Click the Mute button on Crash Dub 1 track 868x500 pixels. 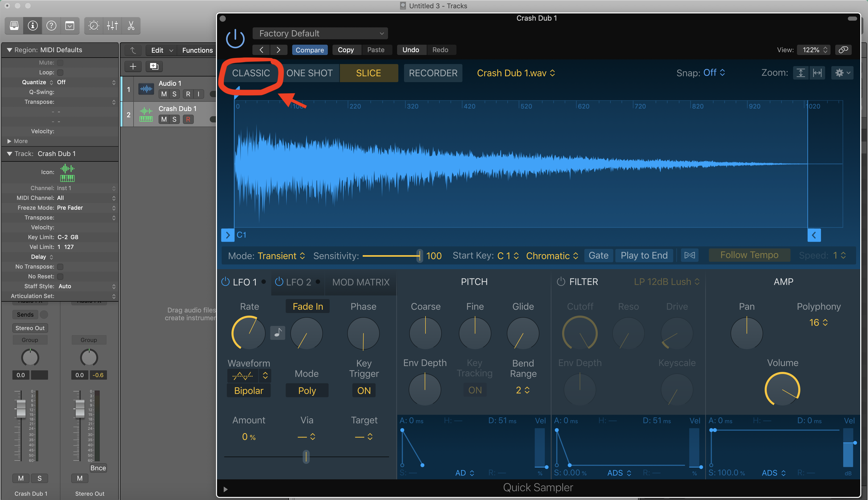pyautogui.click(x=165, y=119)
